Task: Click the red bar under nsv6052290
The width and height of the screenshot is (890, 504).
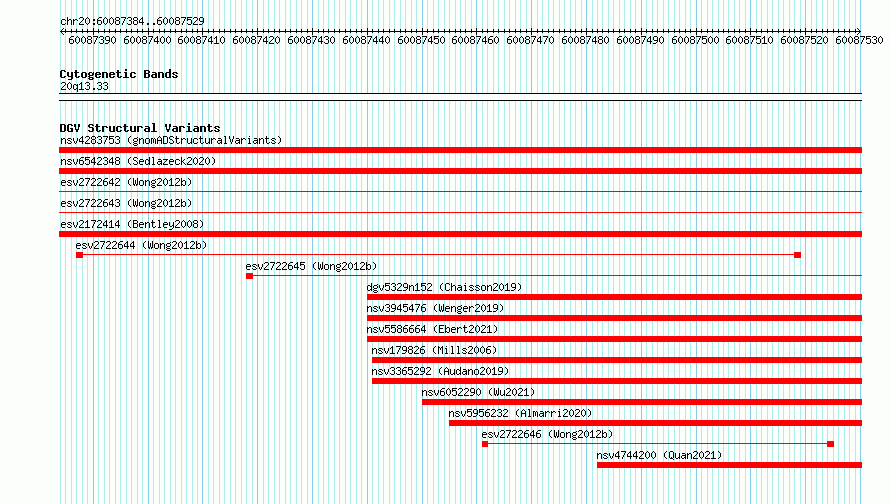Action: pos(642,402)
